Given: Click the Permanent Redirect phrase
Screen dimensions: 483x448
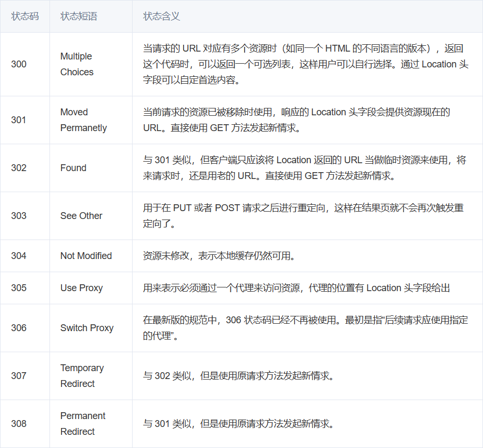Looking at the screenshot, I should (x=83, y=424).
